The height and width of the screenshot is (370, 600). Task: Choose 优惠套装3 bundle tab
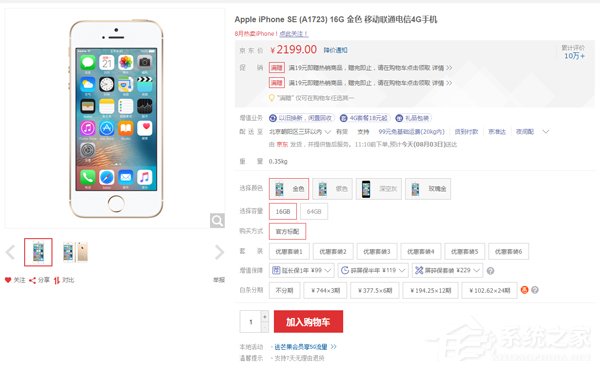377,251
